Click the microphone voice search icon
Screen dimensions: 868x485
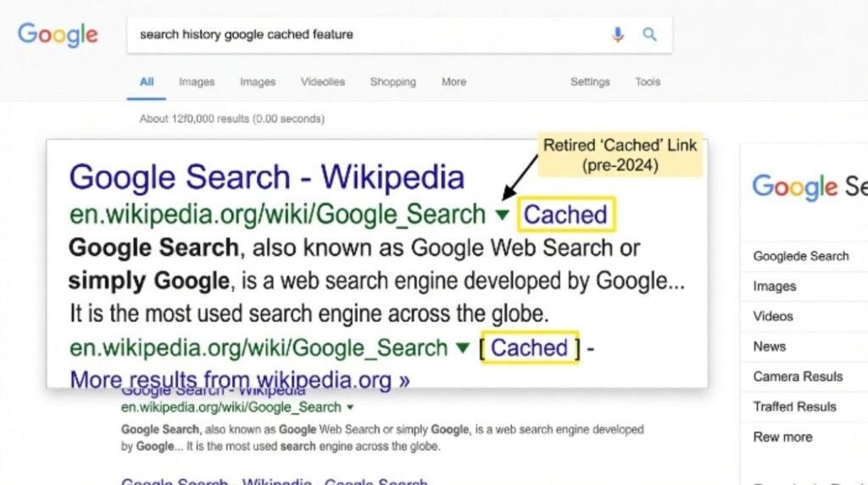coord(618,35)
